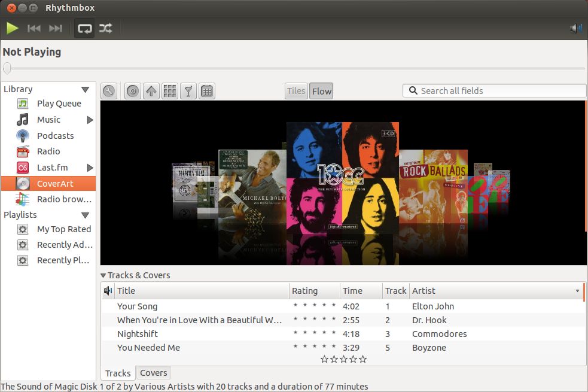
Task: Click the tracks list scrollbar
Action: tap(584, 293)
